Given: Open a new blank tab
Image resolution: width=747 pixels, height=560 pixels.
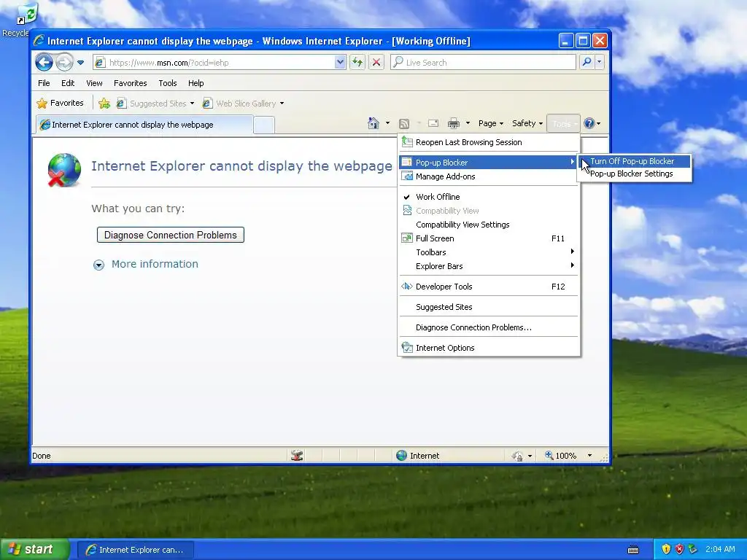Looking at the screenshot, I should (x=264, y=125).
